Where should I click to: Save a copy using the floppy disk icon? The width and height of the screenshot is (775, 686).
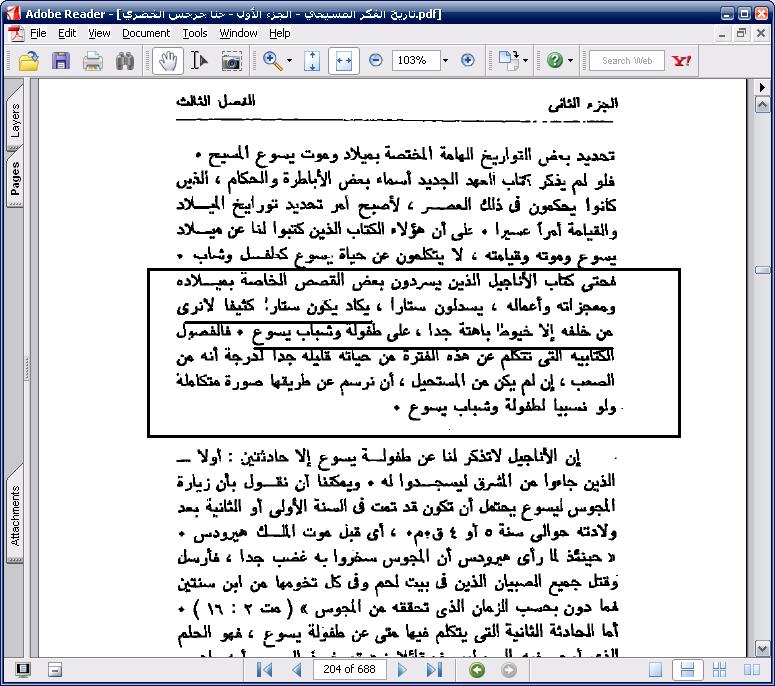coord(61,61)
